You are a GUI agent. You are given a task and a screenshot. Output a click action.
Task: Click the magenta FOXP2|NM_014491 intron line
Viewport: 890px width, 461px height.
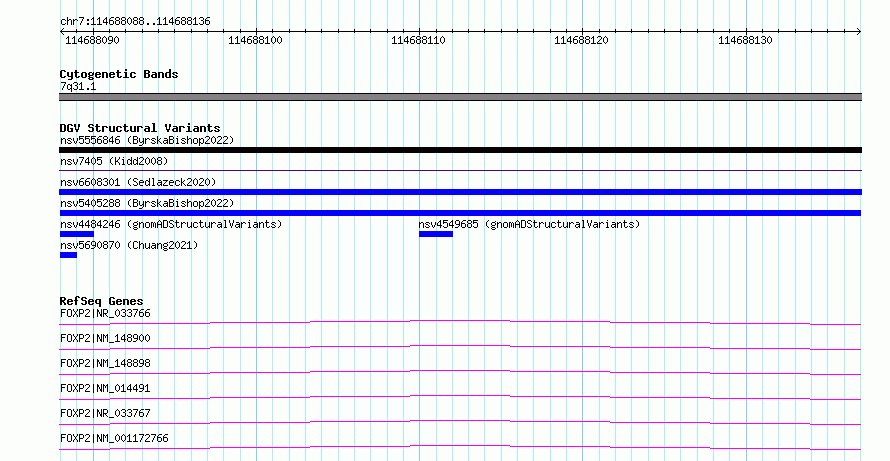(460, 397)
